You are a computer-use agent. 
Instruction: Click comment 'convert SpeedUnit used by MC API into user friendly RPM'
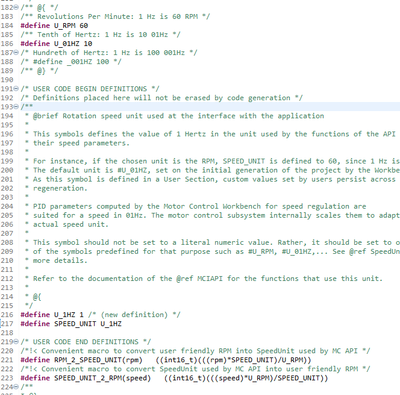pos(195,369)
